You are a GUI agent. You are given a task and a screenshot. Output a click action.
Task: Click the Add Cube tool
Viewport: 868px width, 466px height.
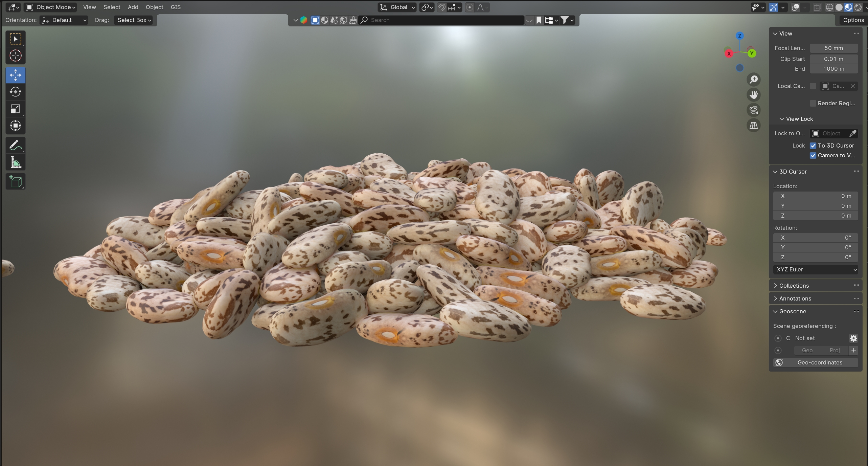pyautogui.click(x=15, y=182)
